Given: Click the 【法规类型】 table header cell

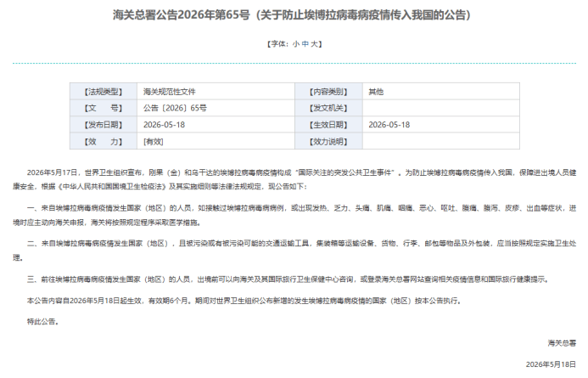Looking at the screenshot, I should click(104, 92).
